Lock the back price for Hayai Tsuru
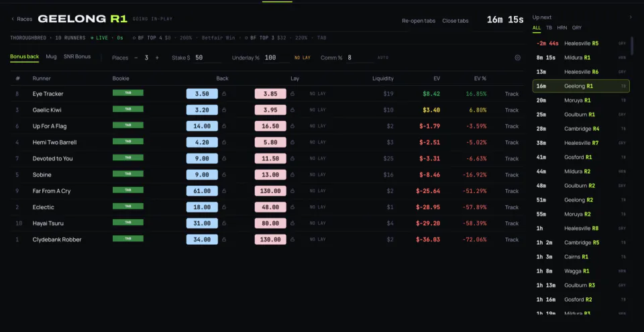 point(224,223)
